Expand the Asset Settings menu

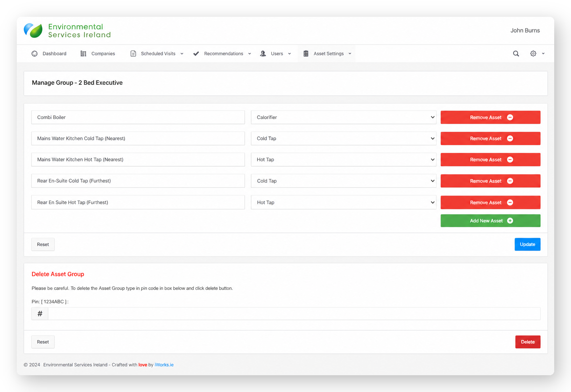(x=327, y=54)
